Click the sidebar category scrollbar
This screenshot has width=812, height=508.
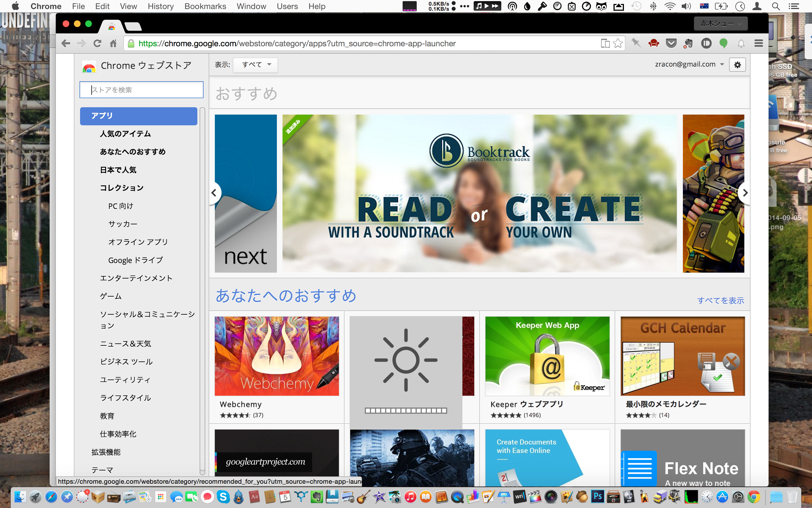pyautogui.click(x=202, y=291)
